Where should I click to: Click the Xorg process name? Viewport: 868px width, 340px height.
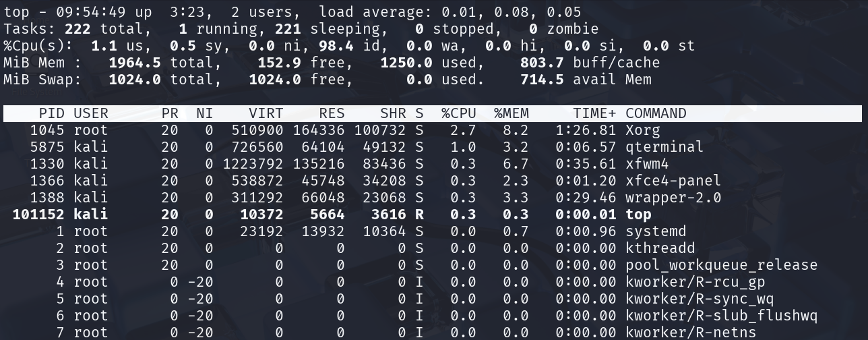[x=642, y=130]
